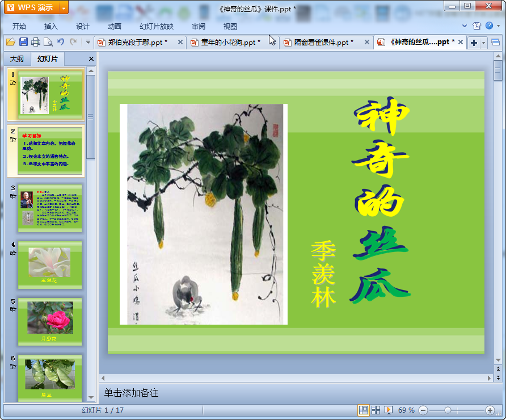Go to previous slide double-arrow button
Viewport: 506px width, 420px height.
(x=498, y=369)
